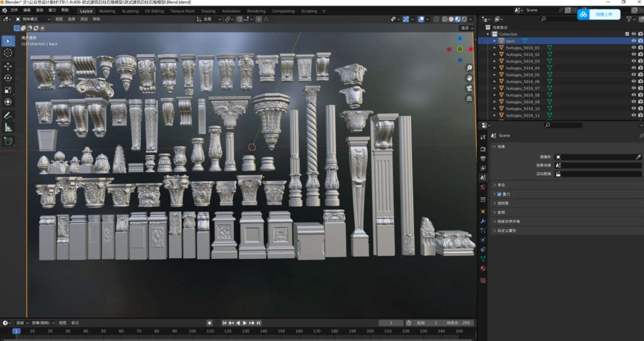Open the Modifier wrench properties tab
This screenshot has width=644, height=341.
[x=483, y=221]
